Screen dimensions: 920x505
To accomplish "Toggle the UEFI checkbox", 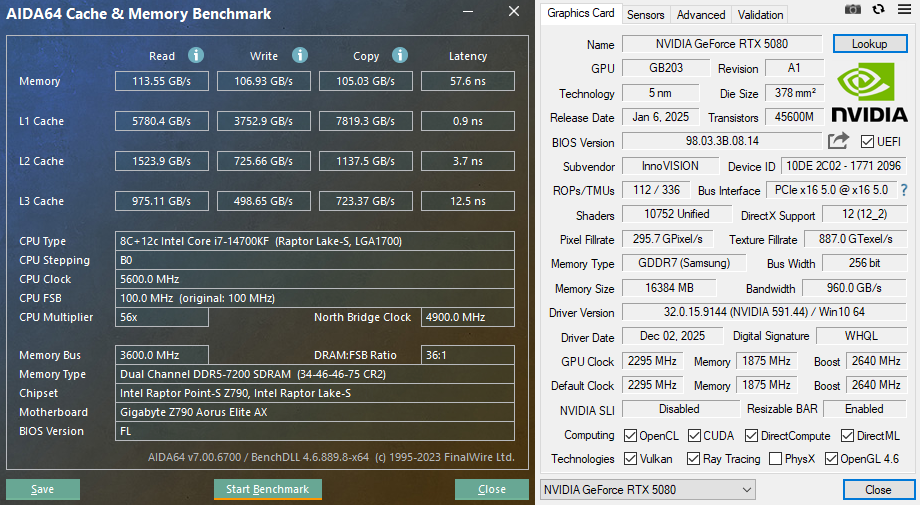I will pos(867,141).
